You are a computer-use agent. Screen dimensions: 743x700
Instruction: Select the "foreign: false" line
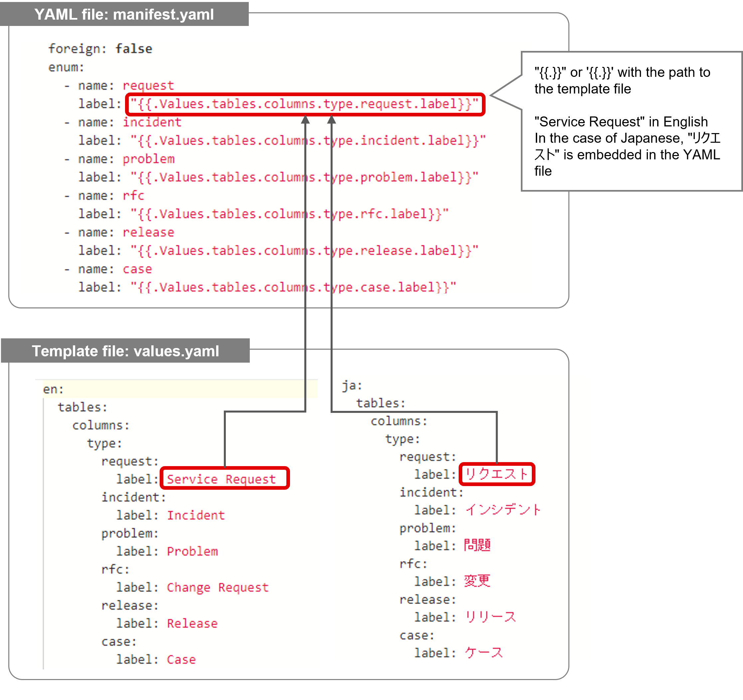point(100,48)
